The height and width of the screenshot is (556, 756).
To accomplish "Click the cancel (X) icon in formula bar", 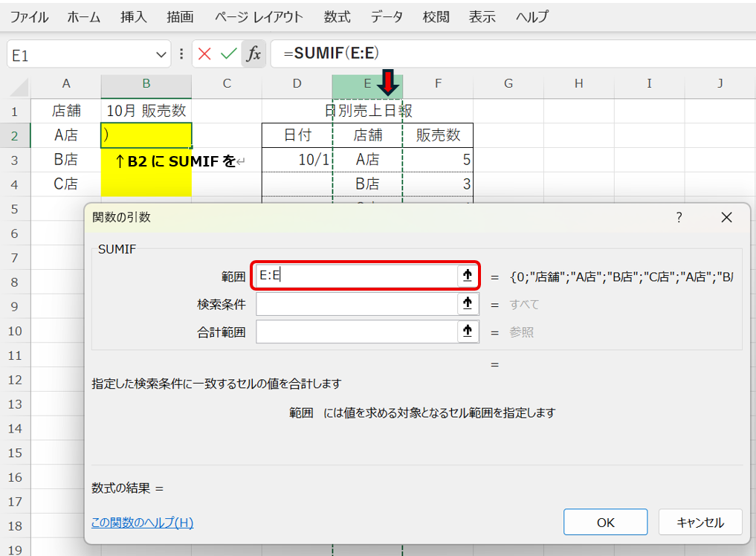I will tap(204, 54).
